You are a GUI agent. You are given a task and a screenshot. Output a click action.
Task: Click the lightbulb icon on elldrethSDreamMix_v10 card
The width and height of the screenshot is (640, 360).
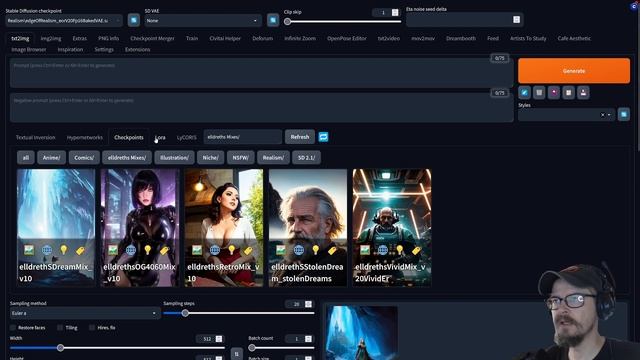point(64,250)
